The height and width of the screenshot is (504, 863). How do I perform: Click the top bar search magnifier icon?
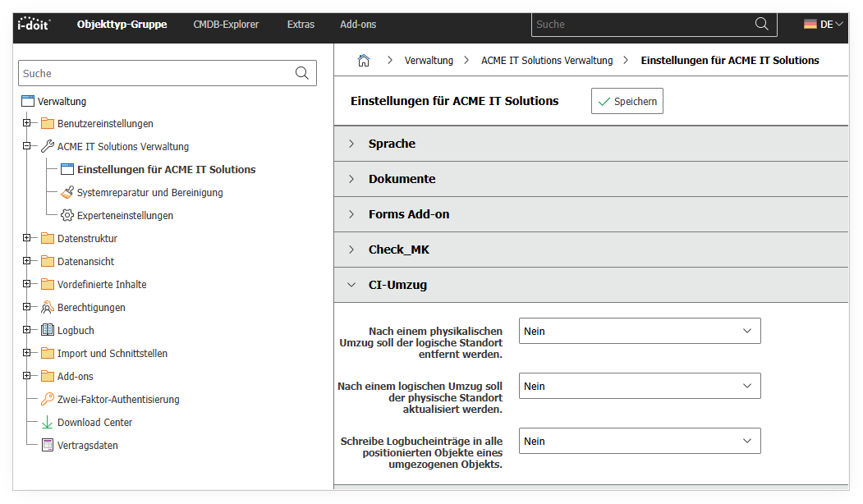762,24
